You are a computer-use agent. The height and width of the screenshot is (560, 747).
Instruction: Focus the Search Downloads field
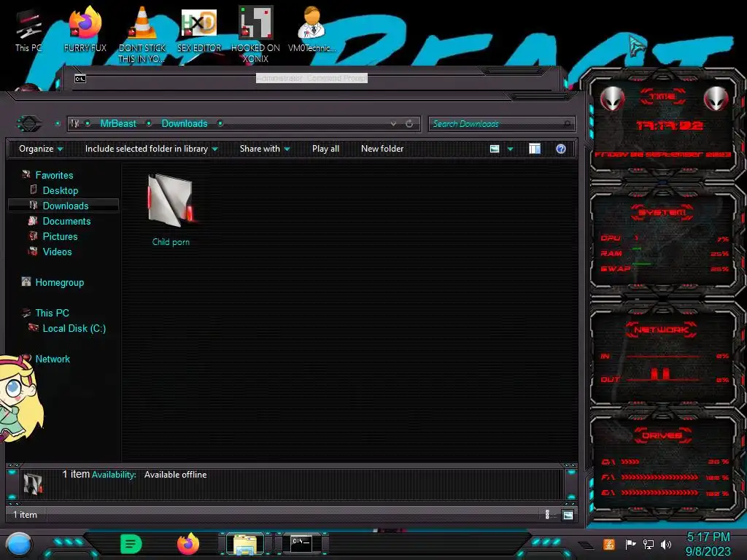point(502,124)
